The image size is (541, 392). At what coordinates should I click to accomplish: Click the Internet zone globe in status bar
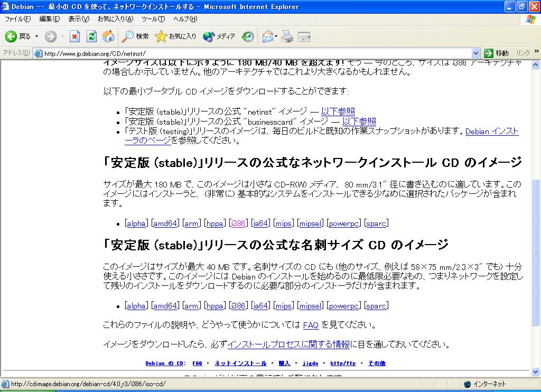467,384
